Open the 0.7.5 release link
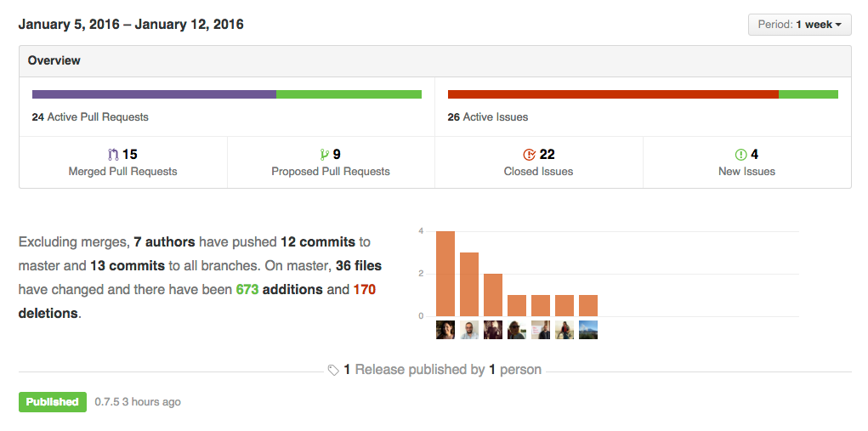 [107, 402]
